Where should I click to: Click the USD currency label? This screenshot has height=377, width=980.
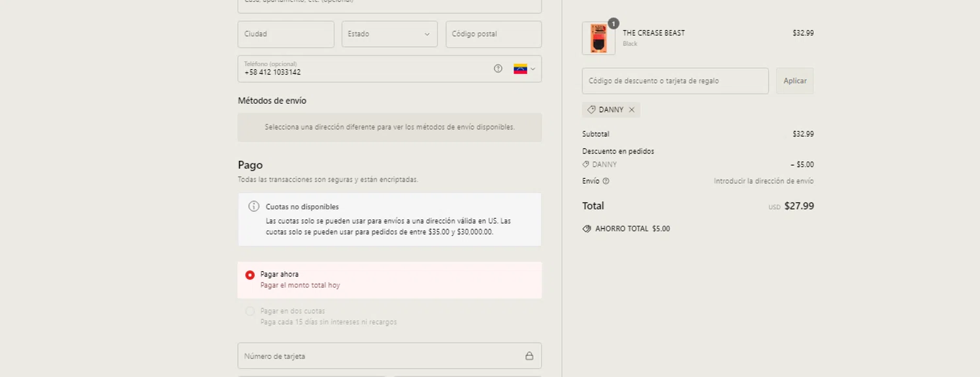774,207
